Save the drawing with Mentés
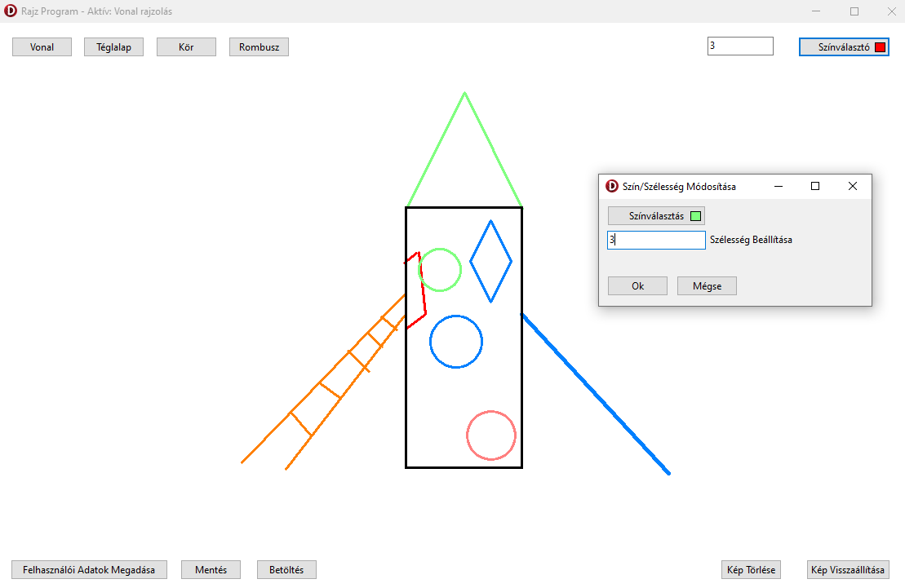Screen dimensions: 905x588 [211, 570]
